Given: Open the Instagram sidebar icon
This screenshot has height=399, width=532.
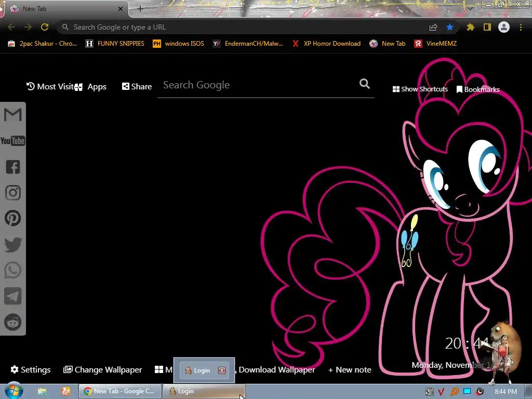Looking at the screenshot, I should [13, 193].
